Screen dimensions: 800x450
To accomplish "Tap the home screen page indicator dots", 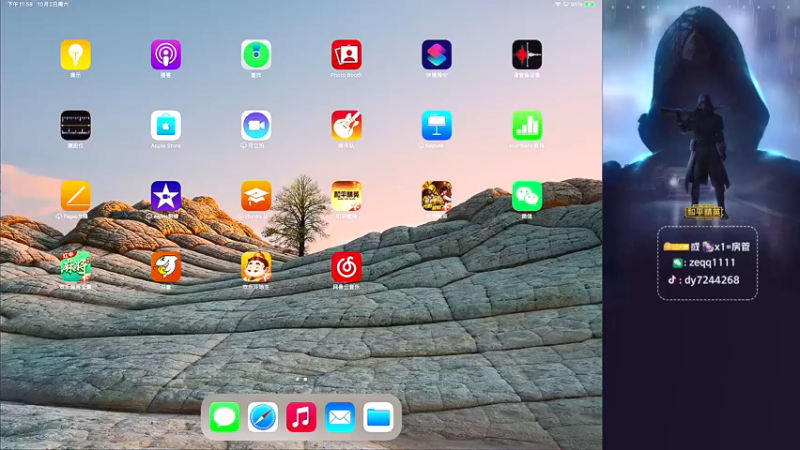I will pyautogui.click(x=302, y=379).
